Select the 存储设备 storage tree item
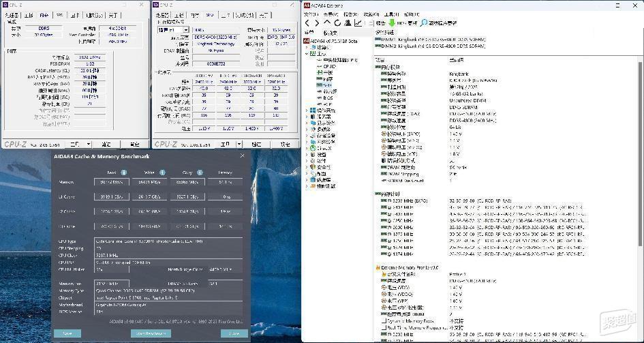 pyautogui.click(x=323, y=136)
